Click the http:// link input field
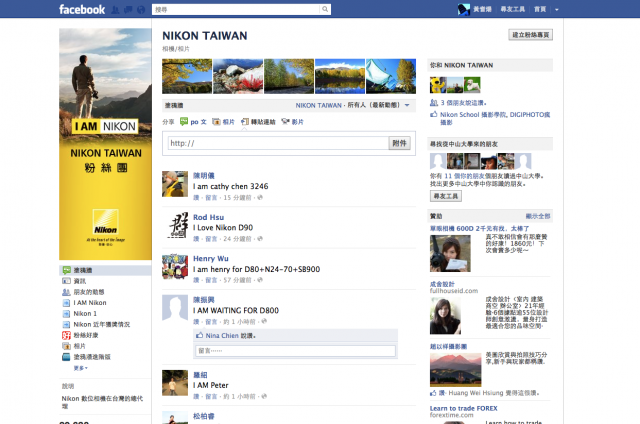This screenshot has height=424, width=640. click(x=278, y=143)
